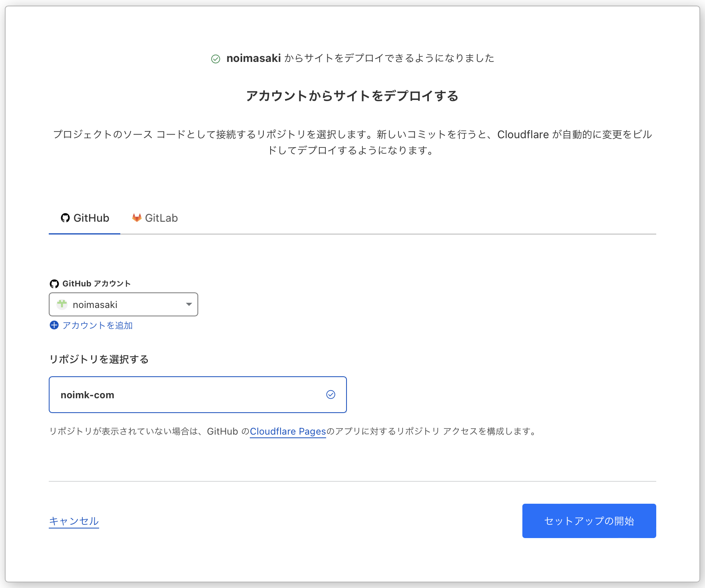
Task: Click the noimasaki avatar in the dropdown
Action: [62, 304]
